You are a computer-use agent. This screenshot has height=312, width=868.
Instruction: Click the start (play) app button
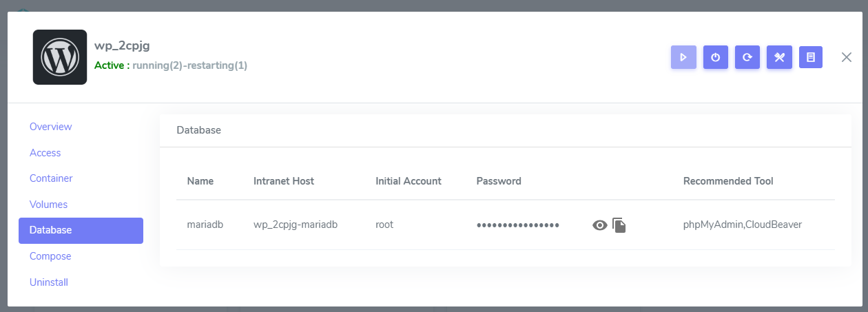click(x=683, y=57)
